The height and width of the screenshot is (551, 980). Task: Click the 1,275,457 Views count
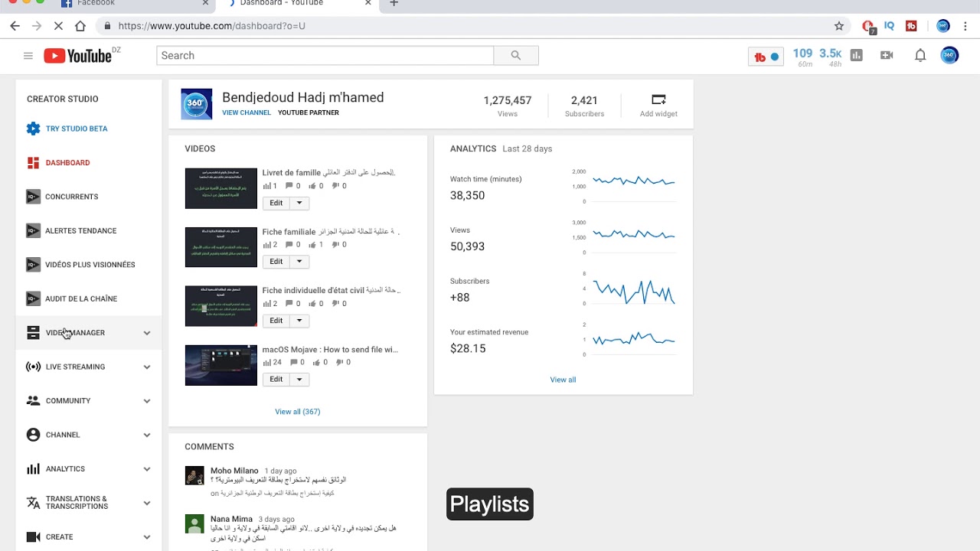(508, 100)
